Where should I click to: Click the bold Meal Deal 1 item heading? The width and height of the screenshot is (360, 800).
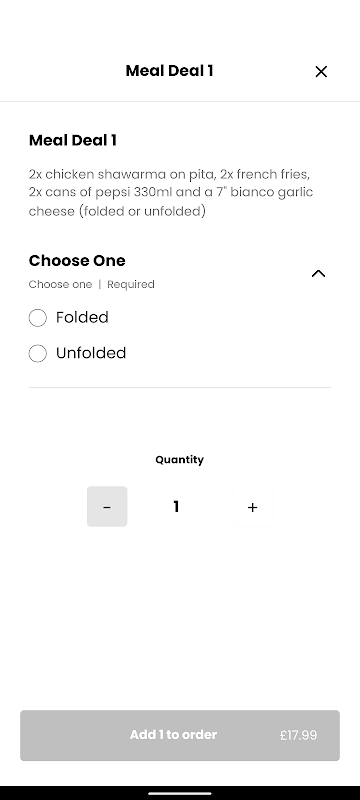(72, 140)
